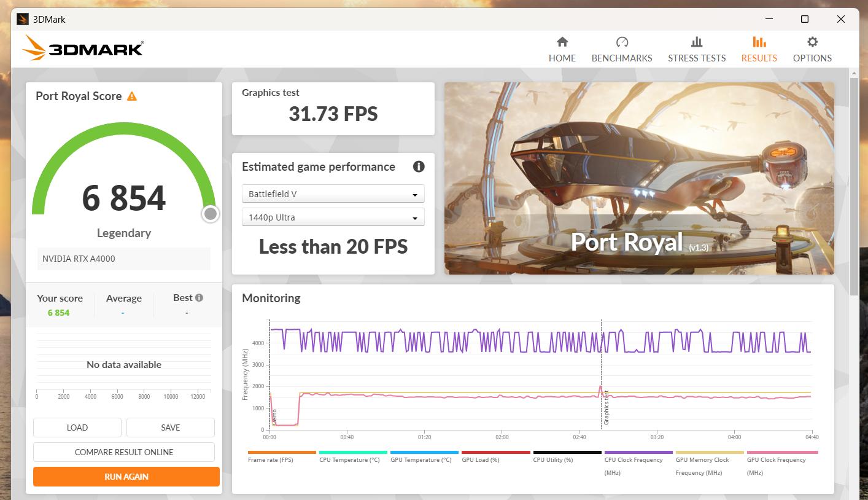Select the RESULTS tab
The width and height of the screenshot is (868, 500).
point(759,49)
